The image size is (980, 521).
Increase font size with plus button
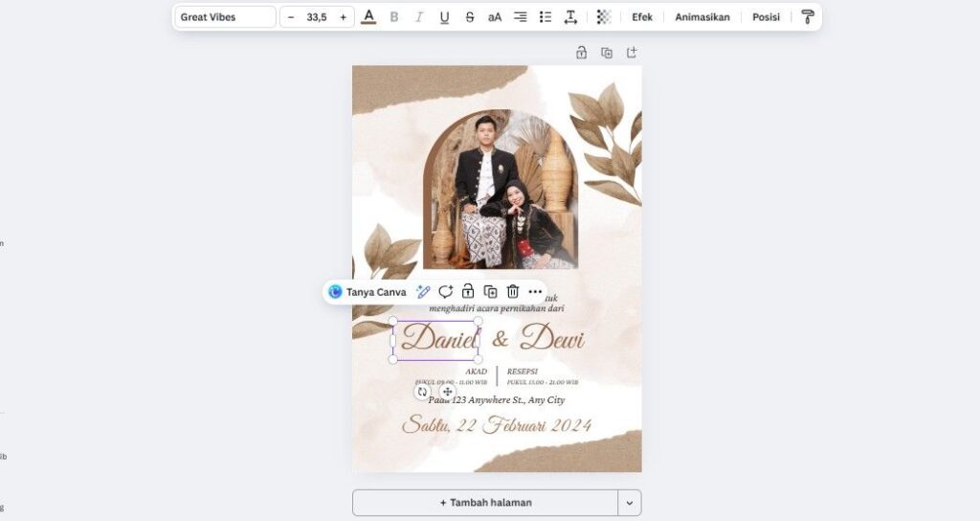coord(344,17)
